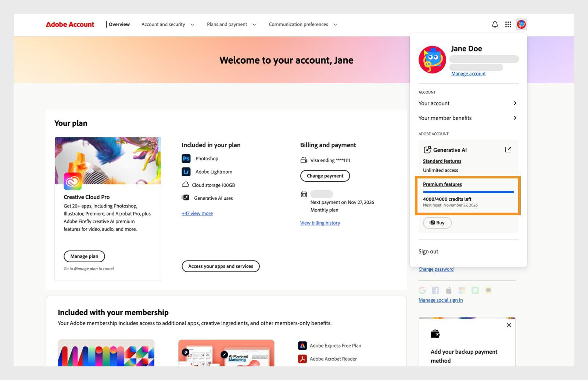
Task: Click the colorful shapes membership thumbnail
Action: coord(106,353)
